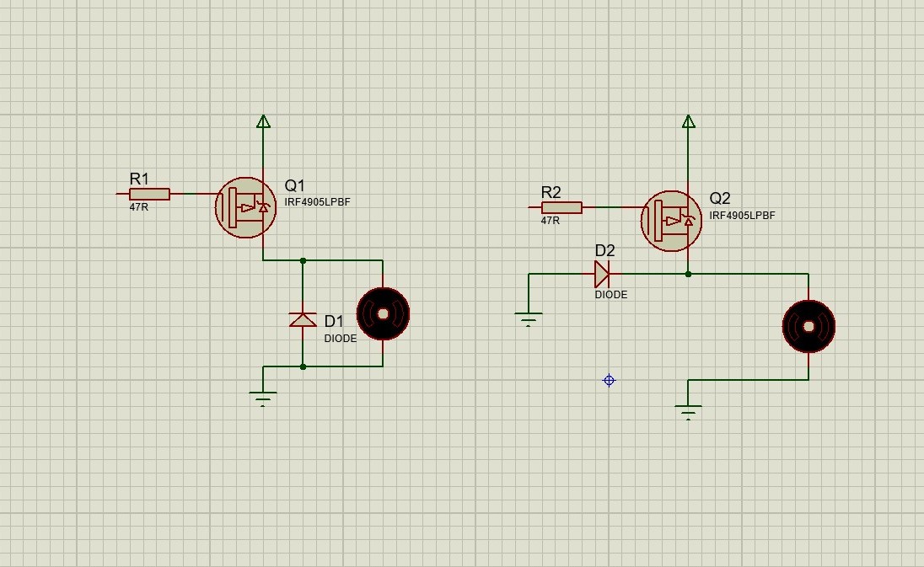Click IRF4905LPBF text beside Q2
The height and width of the screenshot is (567, 924).
point(743,216)
